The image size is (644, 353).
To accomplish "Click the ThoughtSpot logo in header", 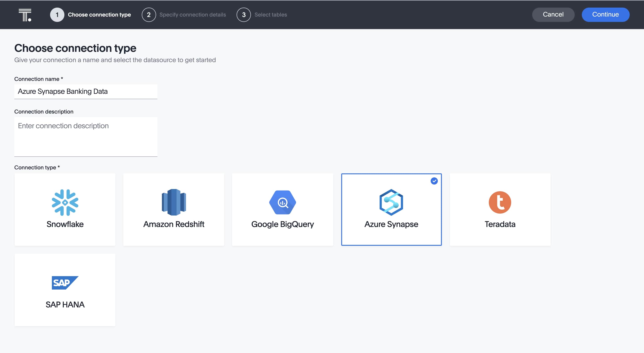I will tap(25, 15).
